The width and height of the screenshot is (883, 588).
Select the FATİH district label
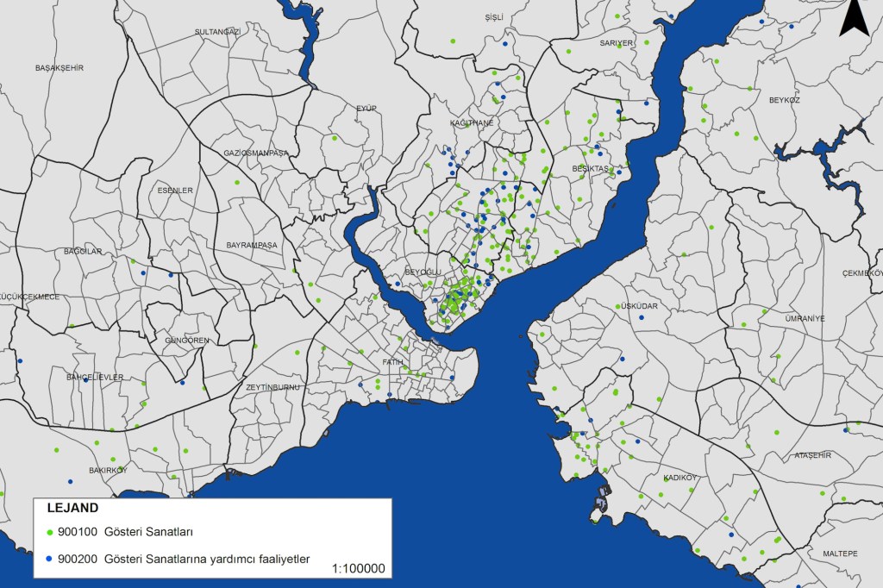coord(392,362)
